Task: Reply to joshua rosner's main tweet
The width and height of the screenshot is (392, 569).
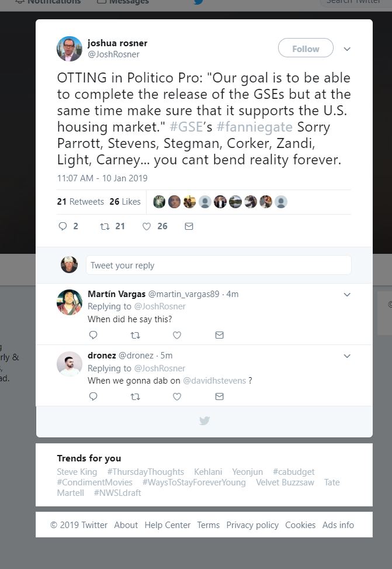Action: tap(63, 226)
